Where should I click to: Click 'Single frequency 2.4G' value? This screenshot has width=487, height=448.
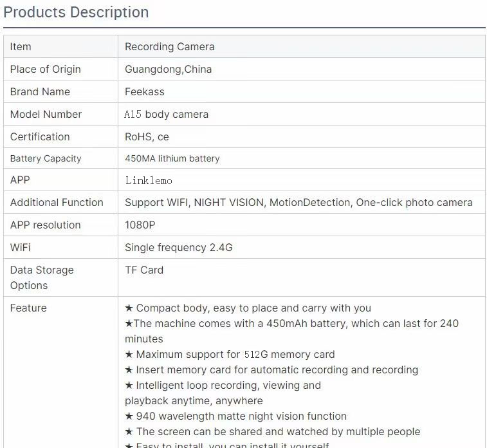(179, 248)
